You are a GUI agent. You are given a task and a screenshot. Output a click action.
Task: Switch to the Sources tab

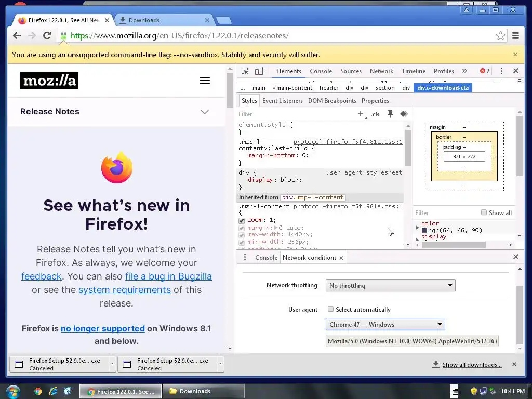coord(351,71)
